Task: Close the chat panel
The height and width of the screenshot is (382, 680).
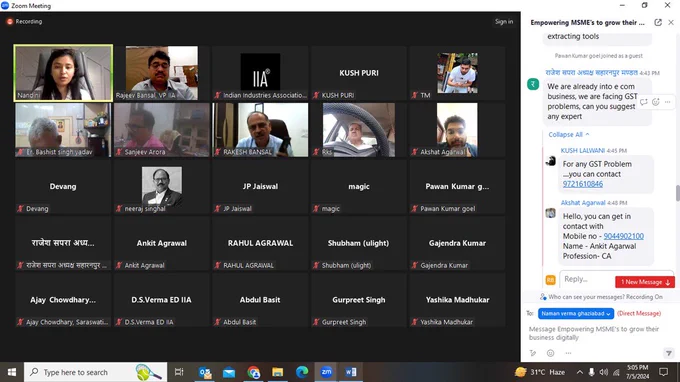Action: click(671, 23)
